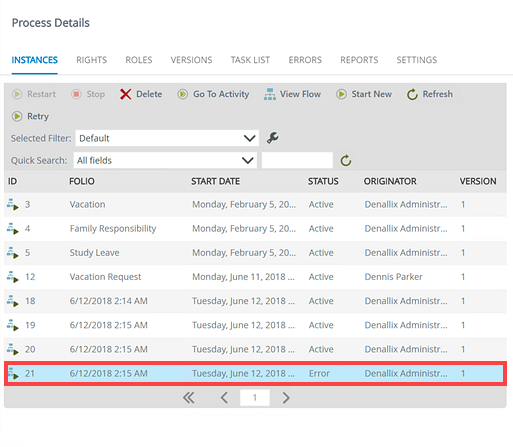Open filter configuration wrench icon
513x447 pixels.
pos(273,138)
